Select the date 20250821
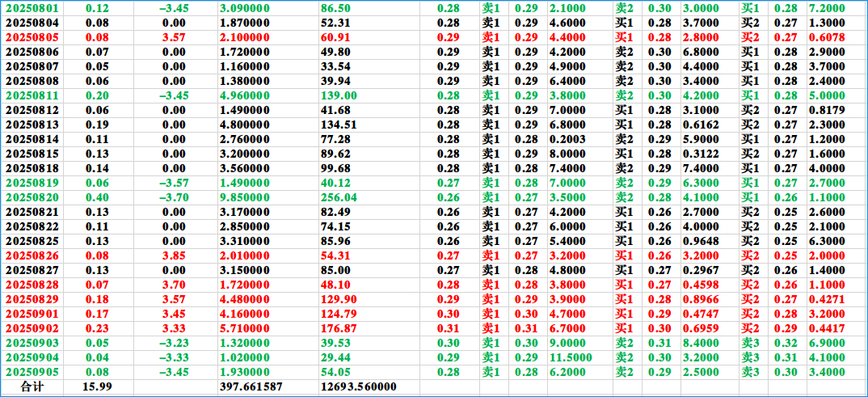Image resolution: width=868 pixels, height=397 pixels. click(32, 212)
